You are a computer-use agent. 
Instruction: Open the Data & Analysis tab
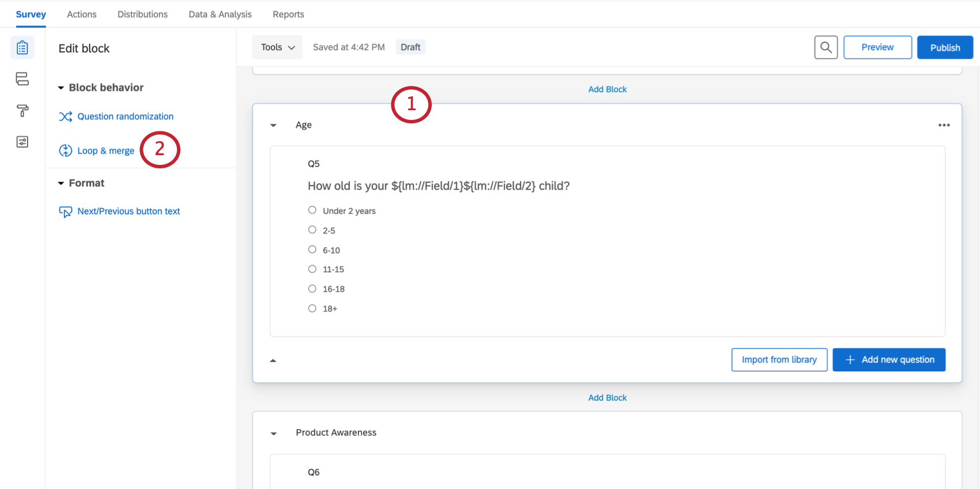tap(220, 14)
